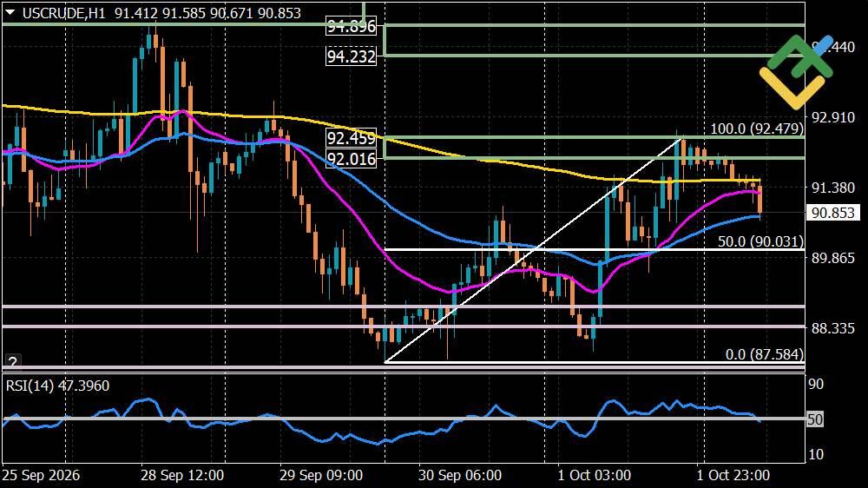Click the 0.0 (87.584) Fibonacci label
The width and height of the screenshot is (868, 488).
click(764, 354)
